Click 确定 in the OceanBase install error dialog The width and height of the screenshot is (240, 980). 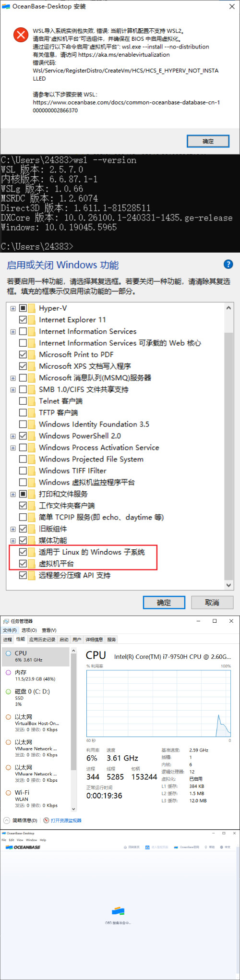208,141
